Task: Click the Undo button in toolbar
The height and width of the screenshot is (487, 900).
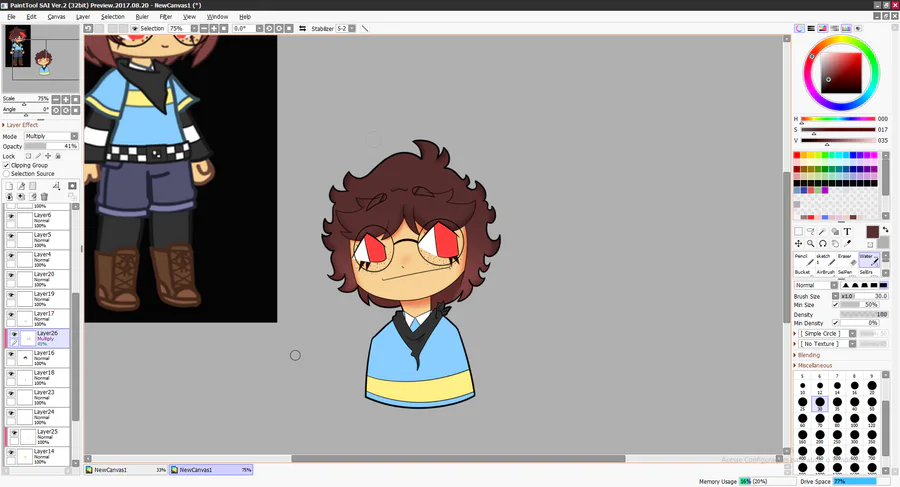Action: coord(88,28)
